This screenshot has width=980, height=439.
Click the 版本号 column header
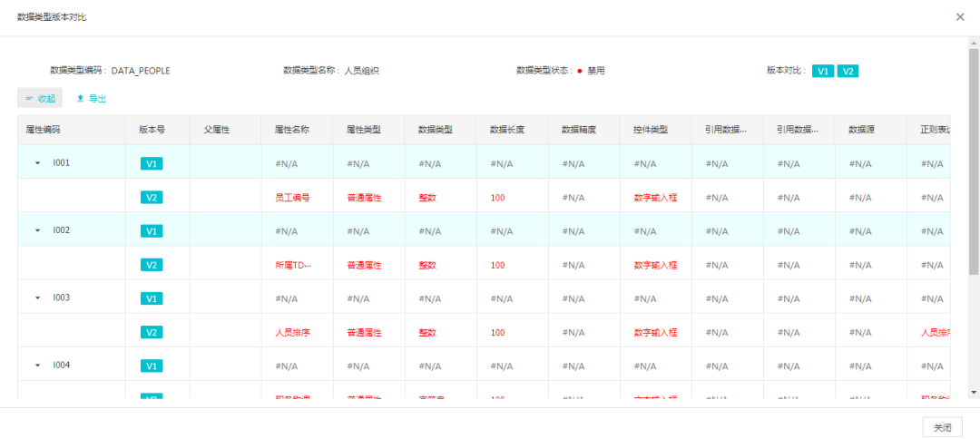(152, 130)
